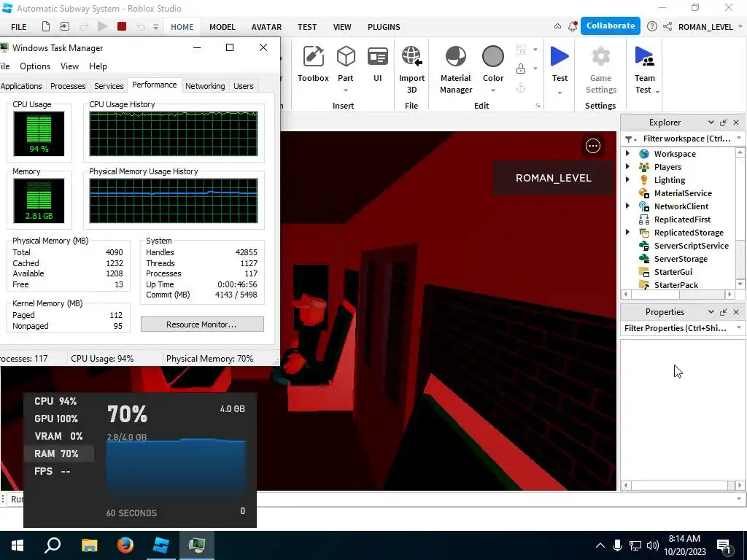The image size is (747, 560).
Task: Start the blue Test play button
Action: pyautogui.click(x=560, y=57)
